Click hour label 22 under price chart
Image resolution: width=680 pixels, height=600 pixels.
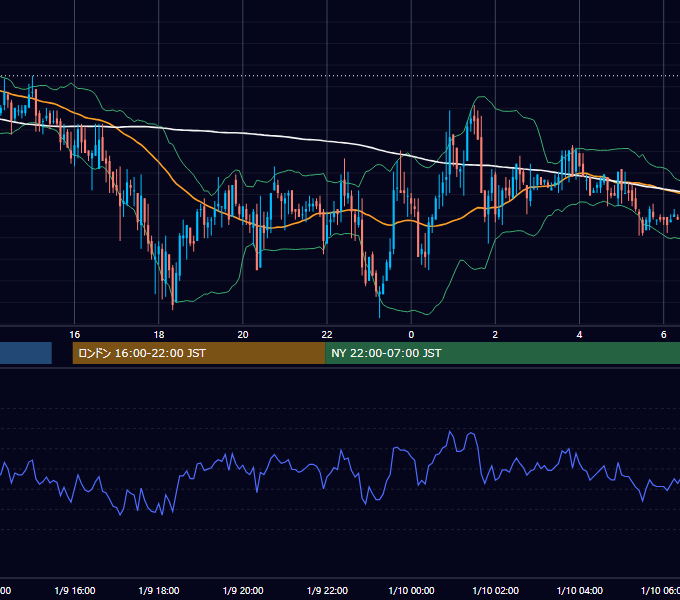327,334
